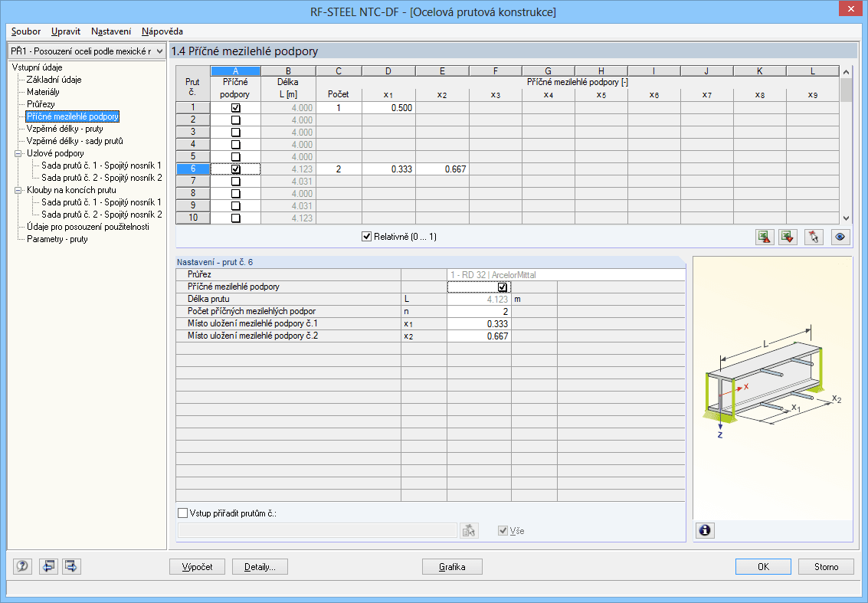Enable Vstup přiřadit prutům č. checkbox
The height and width of the screenshot is (603, 868).
click(x=182, y=513)
